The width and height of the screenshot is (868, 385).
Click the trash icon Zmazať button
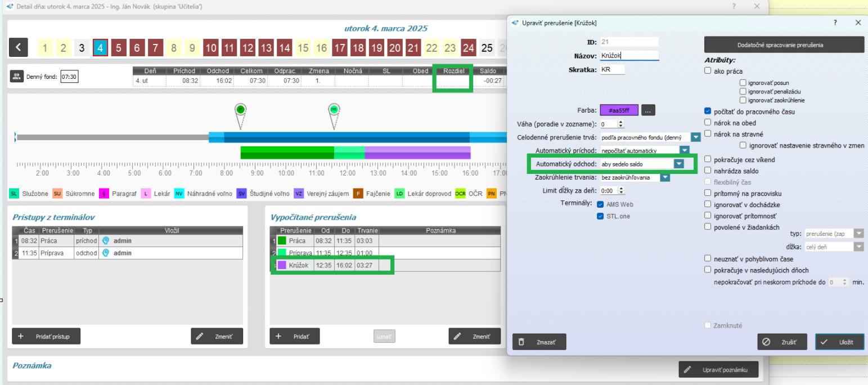click(x=539, y=341)
